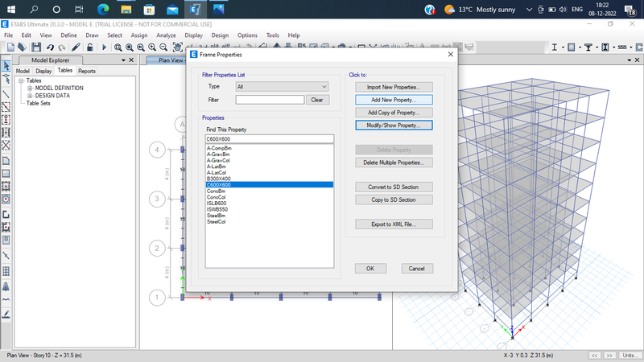Viewport: 644px width, 362px height.
Task: Click the Copy to SD Section button
Action: click(394, 200)
